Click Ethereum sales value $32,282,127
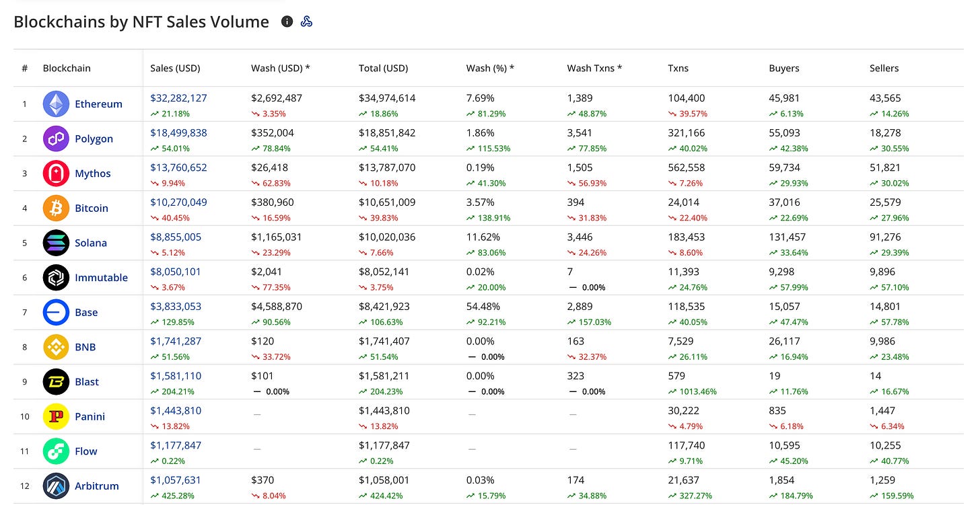This screenshot has height=505, width=980. click(178, 98)
